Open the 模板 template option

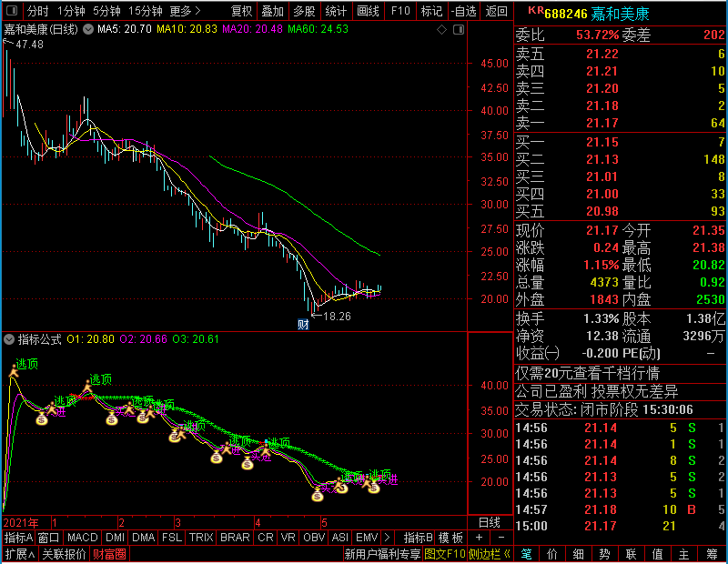(450, 538)
